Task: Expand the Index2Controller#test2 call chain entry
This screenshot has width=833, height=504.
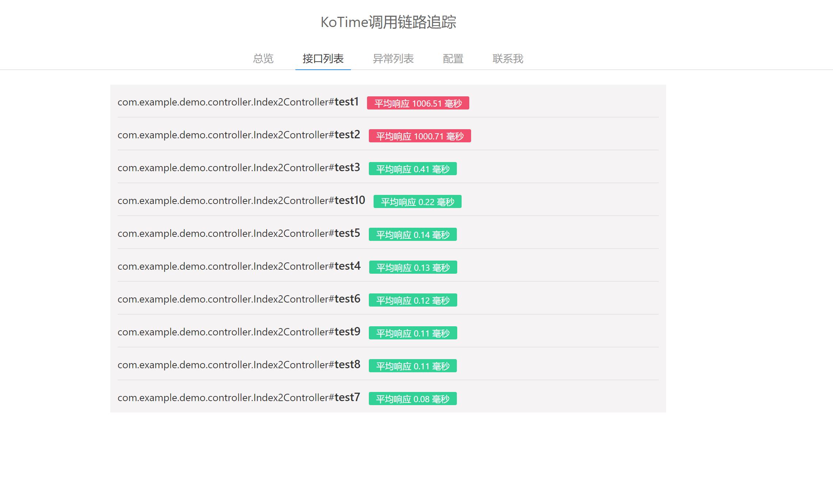Action: (238, 135)
